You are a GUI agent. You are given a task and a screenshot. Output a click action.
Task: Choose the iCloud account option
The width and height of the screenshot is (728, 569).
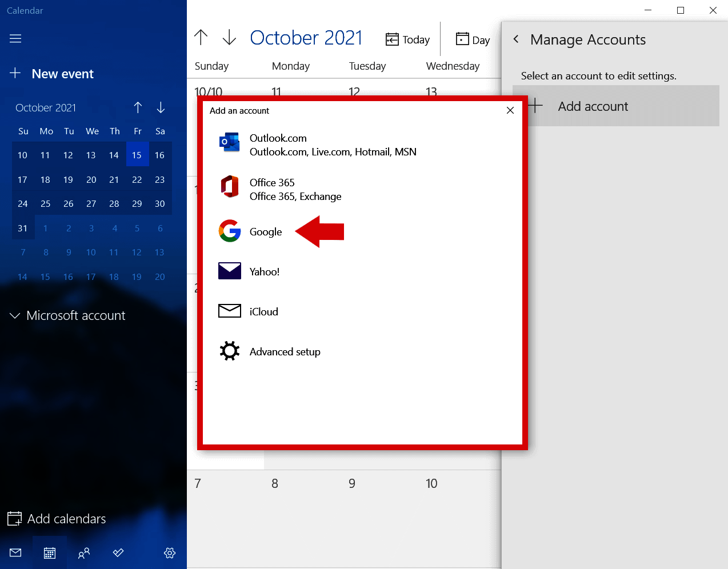click(263, 311)
